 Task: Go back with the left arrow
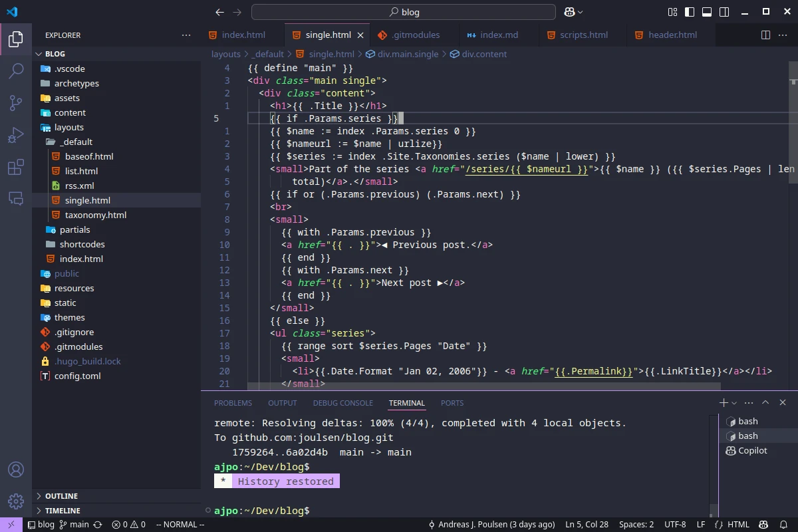point(220,12)
